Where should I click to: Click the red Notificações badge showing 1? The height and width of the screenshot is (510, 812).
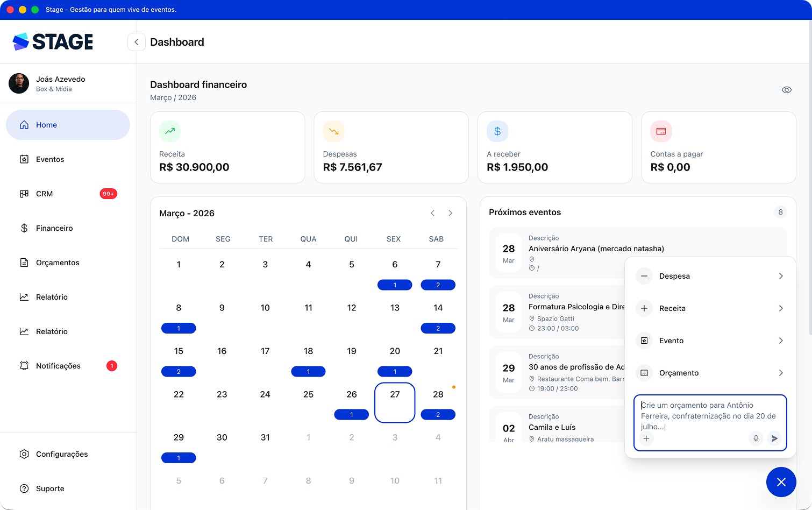point(112,366)
